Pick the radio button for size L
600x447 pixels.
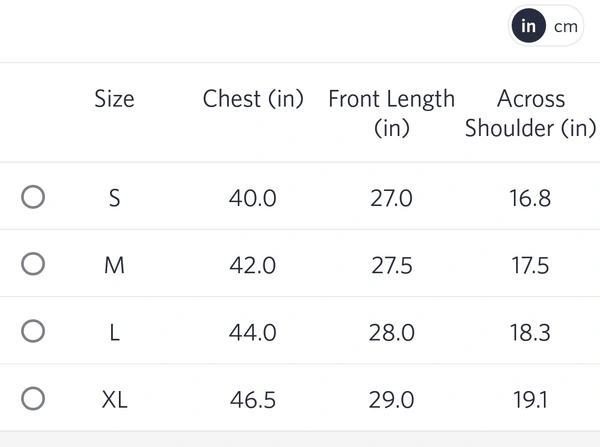click(x=33, y=331)
